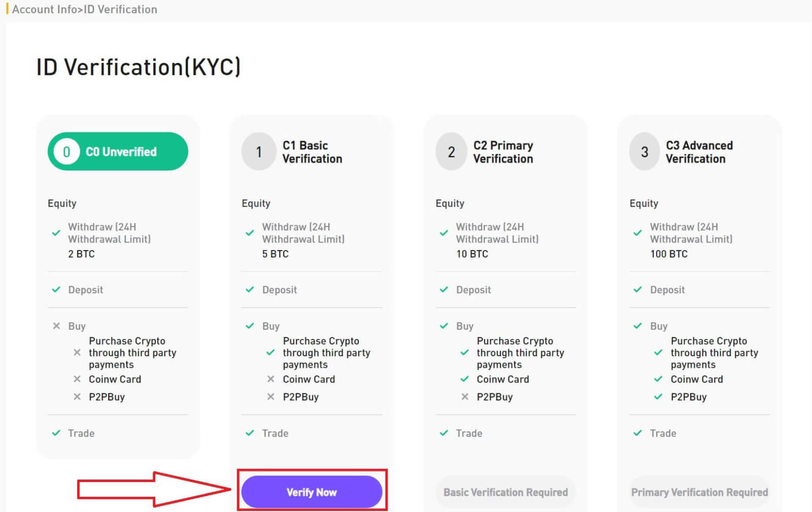Click Primary Verification Required button
Image resolution: width=812 pixels, height=512 pixels.
coord(699,492)
